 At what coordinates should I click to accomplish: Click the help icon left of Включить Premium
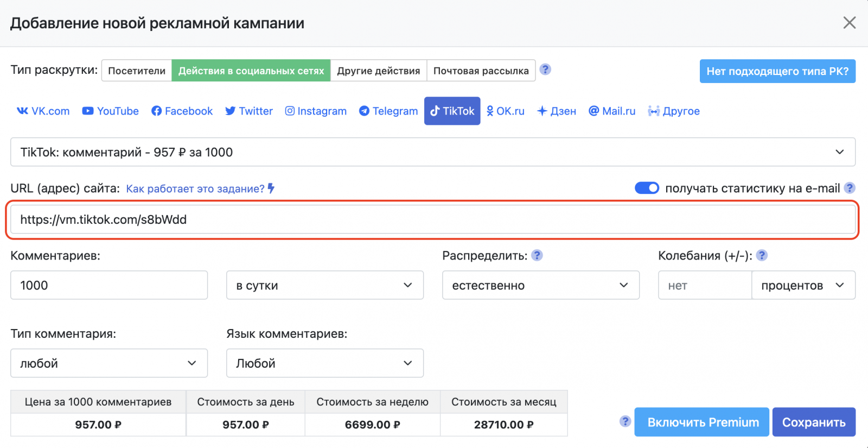click(625, 421)
